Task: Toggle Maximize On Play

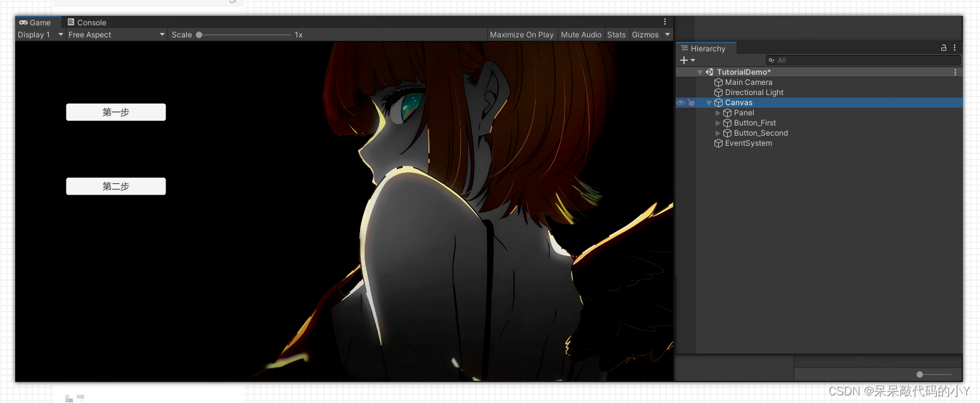Action: 522,35
